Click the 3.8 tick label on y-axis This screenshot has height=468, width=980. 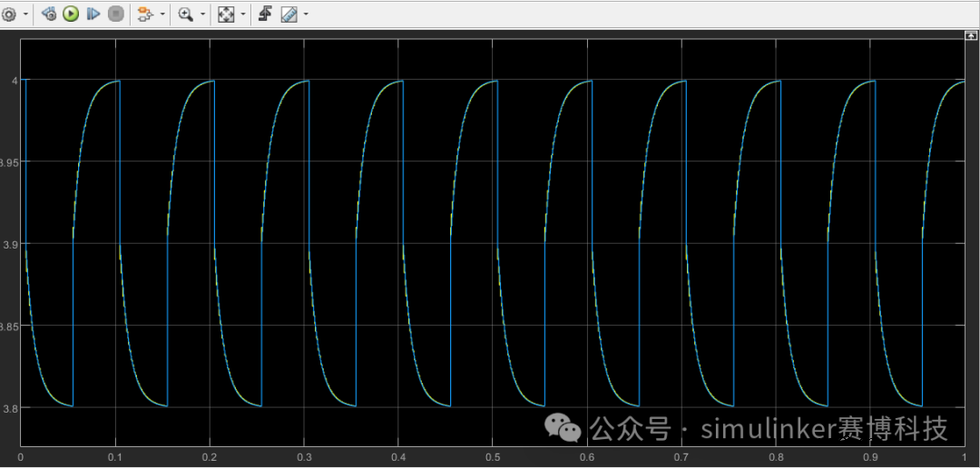10,408
